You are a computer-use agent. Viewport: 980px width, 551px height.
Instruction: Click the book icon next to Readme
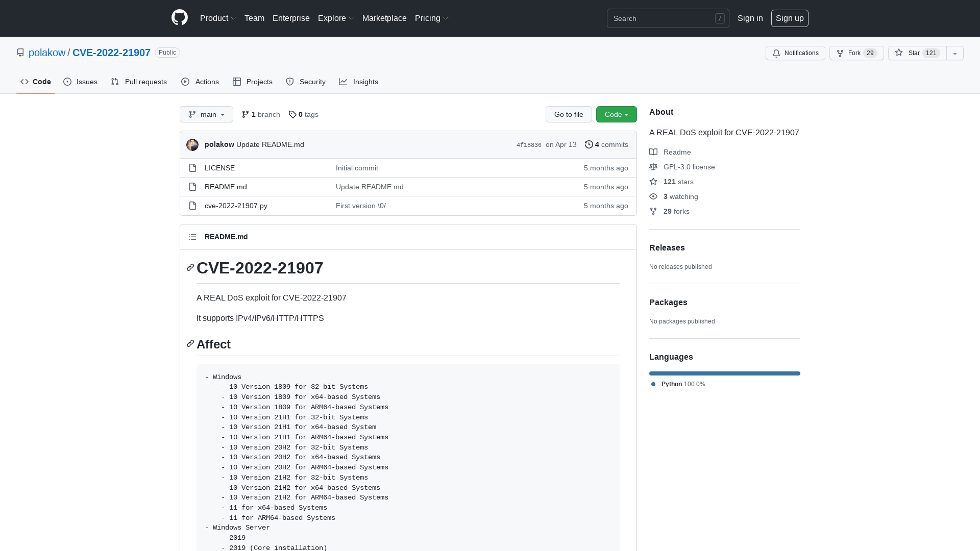tap(653, 152)
